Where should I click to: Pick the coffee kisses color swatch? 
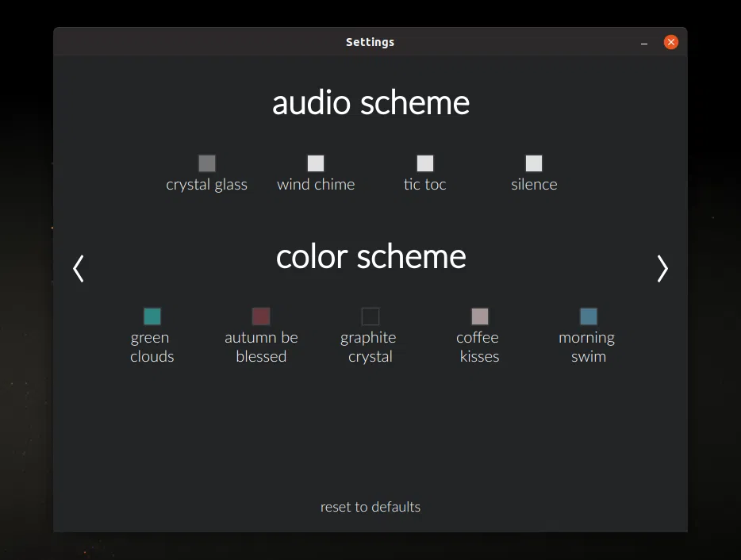[478, 315]
